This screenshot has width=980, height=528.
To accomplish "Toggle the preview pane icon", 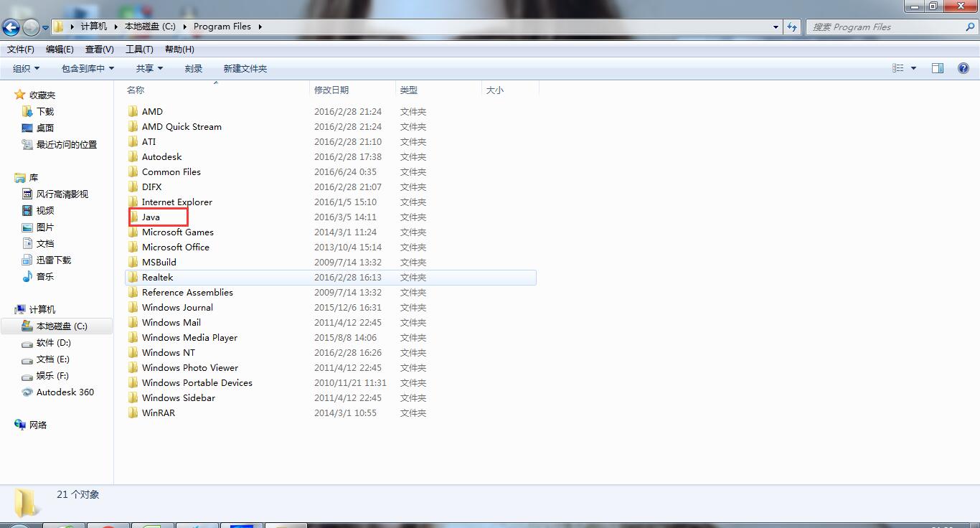I will tap(938, 68).
